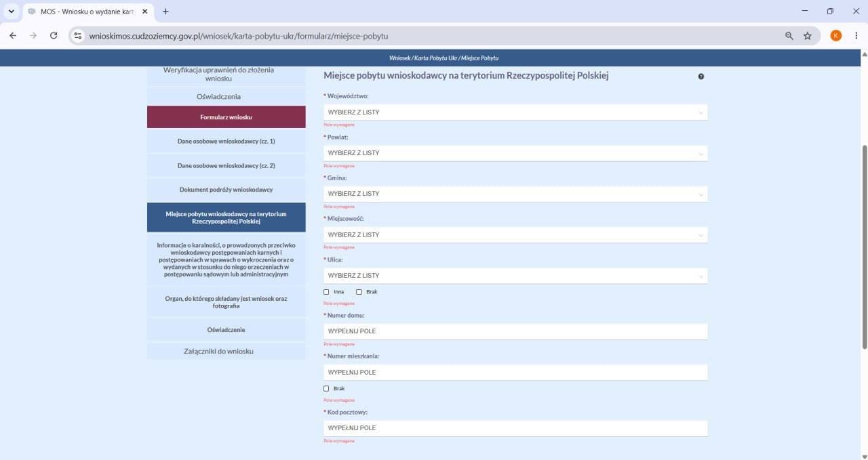The image size is (868, 460).
Task: Open a new tab with plus icon
Action: (165, 12)
